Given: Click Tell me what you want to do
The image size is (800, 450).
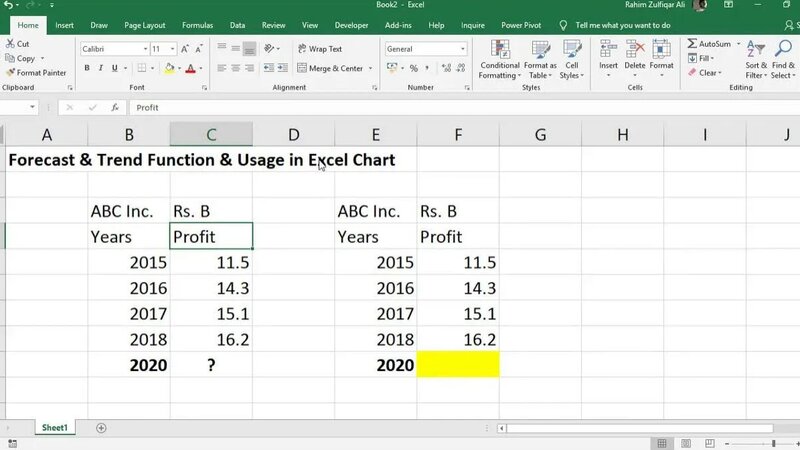Looking at the screenshot, I should tap(622, 25).
